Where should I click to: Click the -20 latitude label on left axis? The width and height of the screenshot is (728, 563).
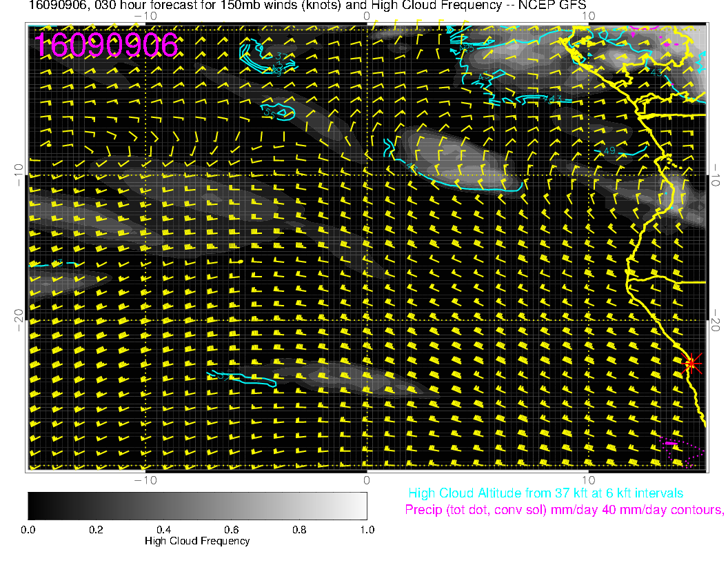point(19,321)
